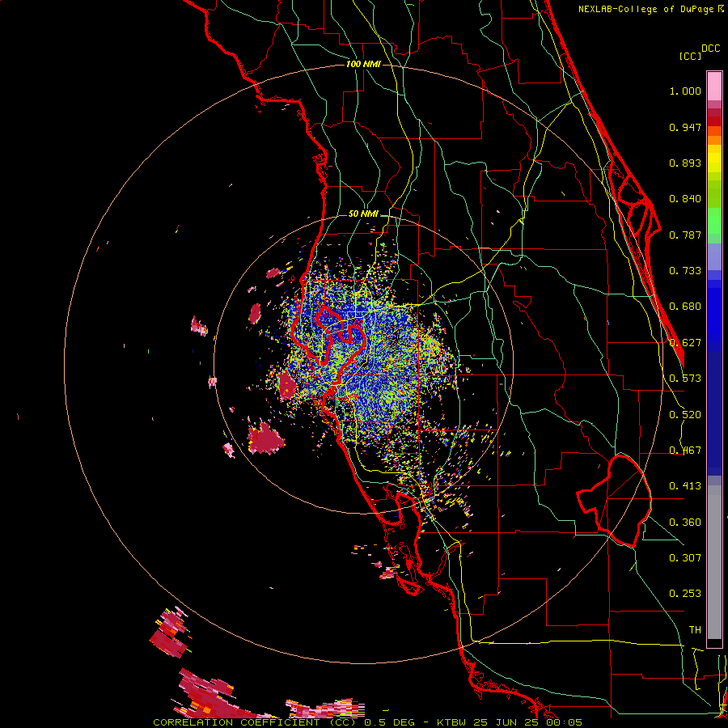
Task: Select the 0.253 legend value
Action: point(685,594)
